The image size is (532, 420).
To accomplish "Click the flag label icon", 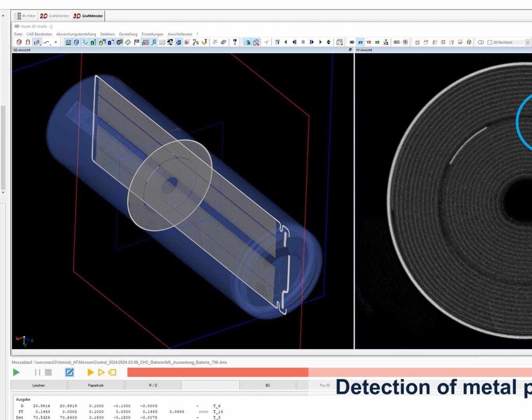I will coord(136,42).
